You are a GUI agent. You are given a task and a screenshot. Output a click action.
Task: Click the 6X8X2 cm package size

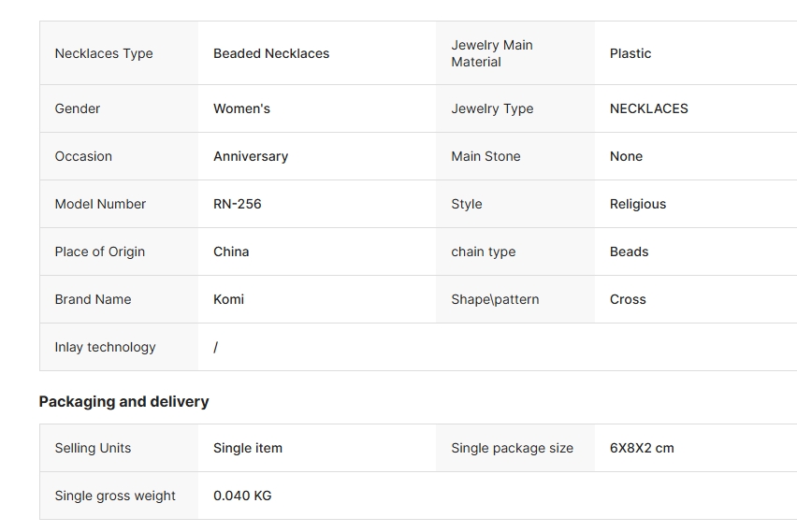642,448
